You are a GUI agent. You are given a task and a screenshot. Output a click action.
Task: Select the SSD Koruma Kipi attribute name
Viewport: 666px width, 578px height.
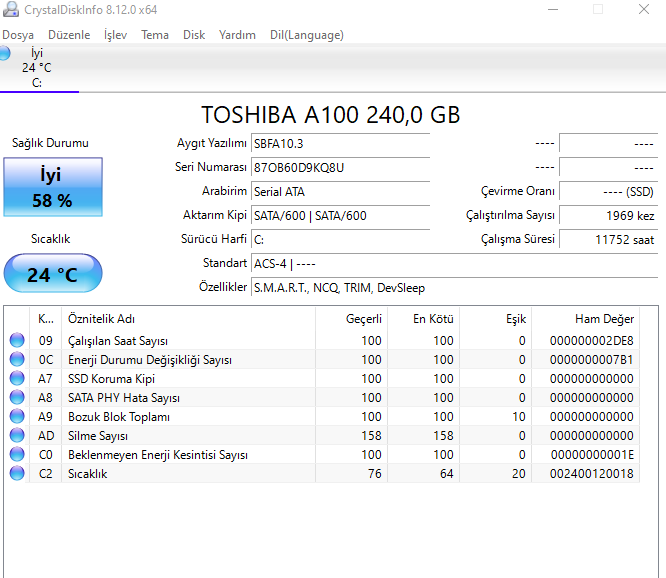click(x=111, y=378)
